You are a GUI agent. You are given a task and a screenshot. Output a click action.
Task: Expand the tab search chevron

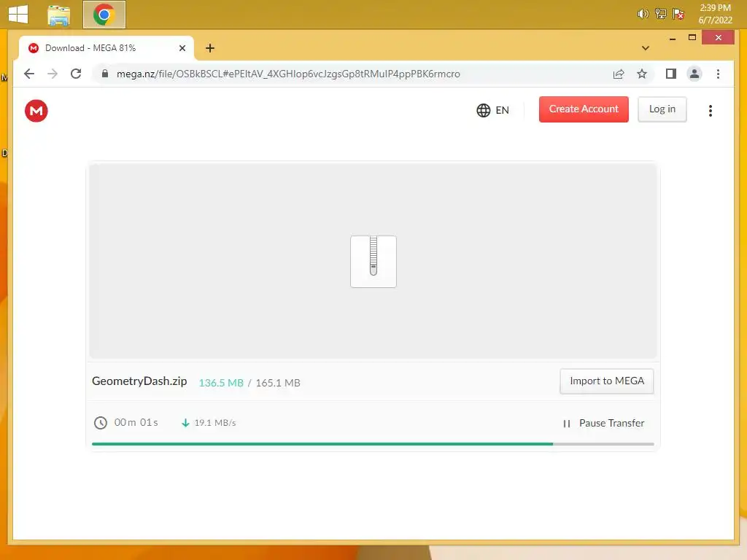pyautogui.click(x=646, y=48)
